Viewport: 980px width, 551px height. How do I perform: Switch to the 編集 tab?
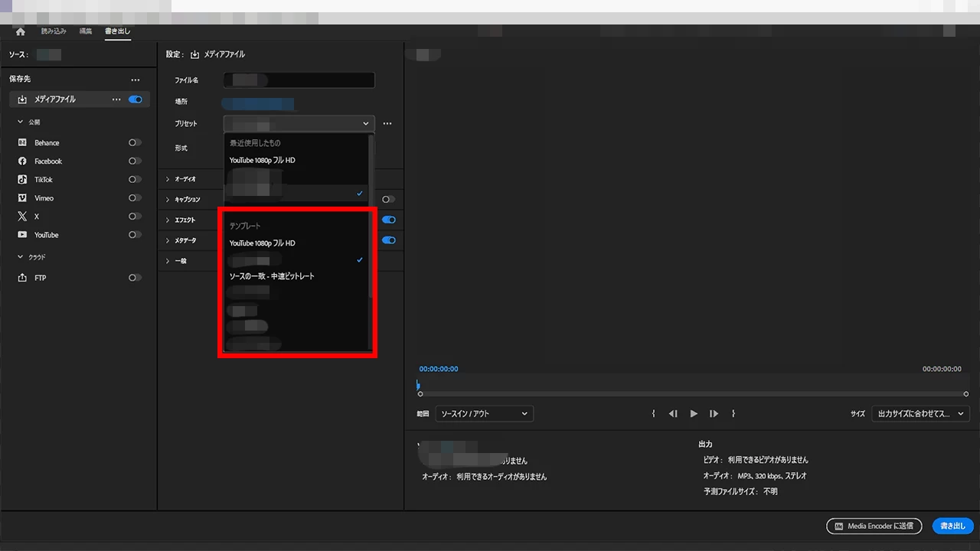86,31
